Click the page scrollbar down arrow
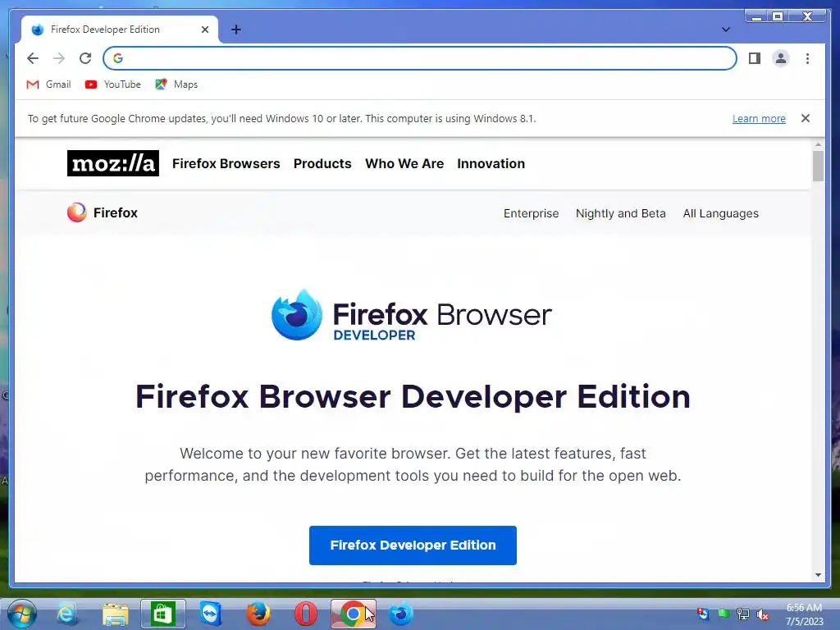Screen dimensions: 840x630 pos(818,575)
